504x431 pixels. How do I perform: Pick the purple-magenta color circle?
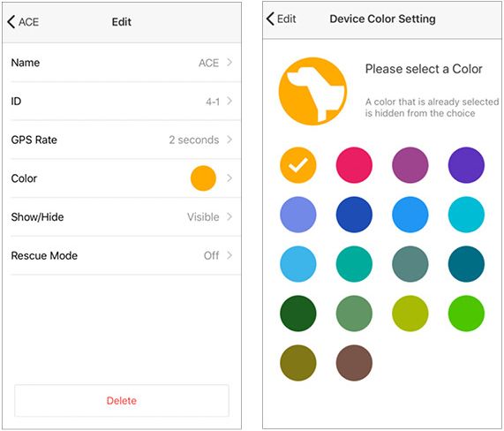pyautogui.click(x=410, y=165)
